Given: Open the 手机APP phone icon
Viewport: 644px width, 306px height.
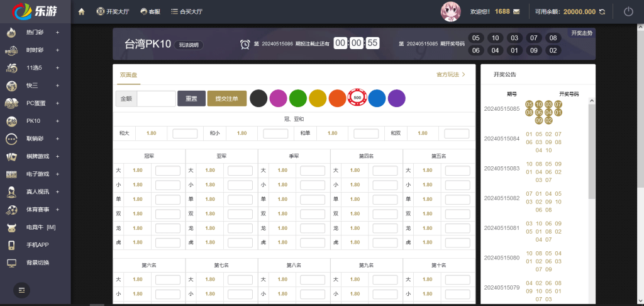Looking at the screenshot, I should click(x=11, y=245).
